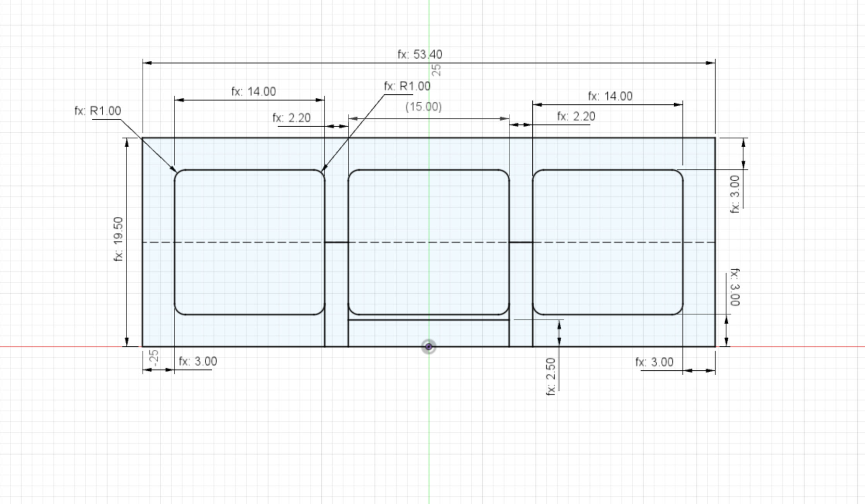This screenshot has width=865, height=504.
Task: Select upper-right vertical fx: 3.00 dimension
Action: point(735,194)
